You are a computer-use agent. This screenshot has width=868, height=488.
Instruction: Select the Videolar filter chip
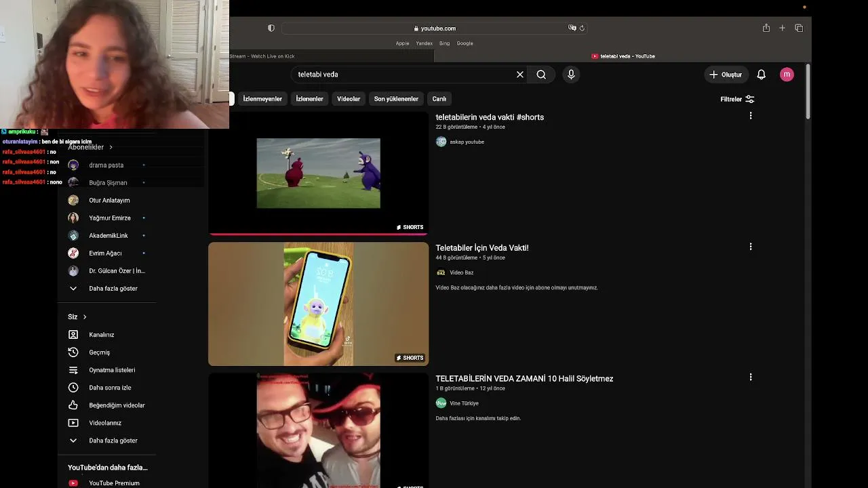point(349,99)
